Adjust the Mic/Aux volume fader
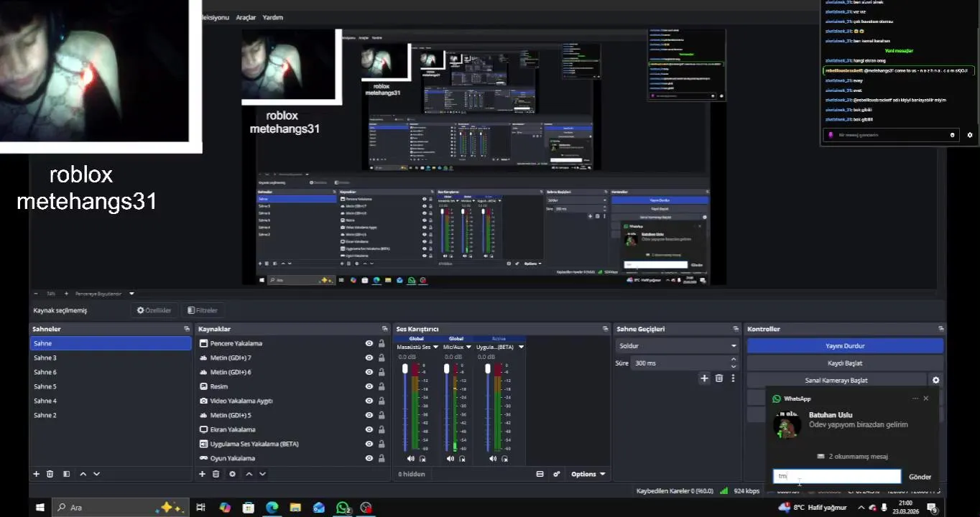The image size is (980, 517). pos(446,368)
